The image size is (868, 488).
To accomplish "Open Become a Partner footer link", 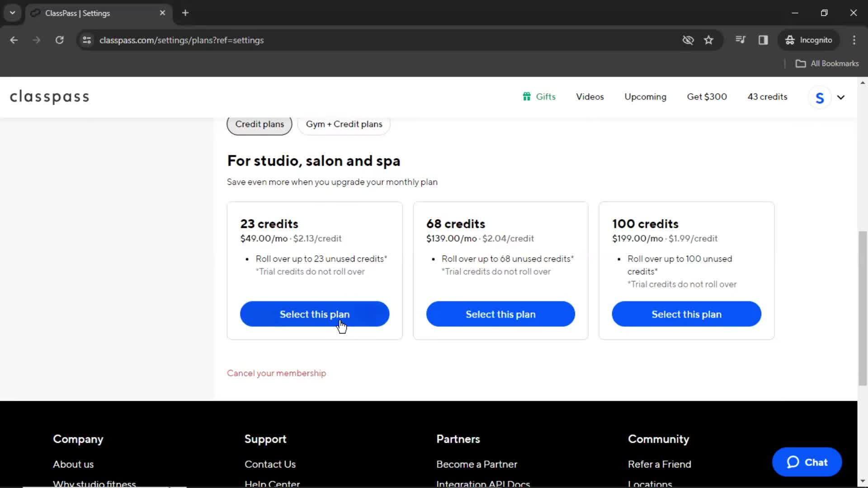I will [x=476, y=465].
